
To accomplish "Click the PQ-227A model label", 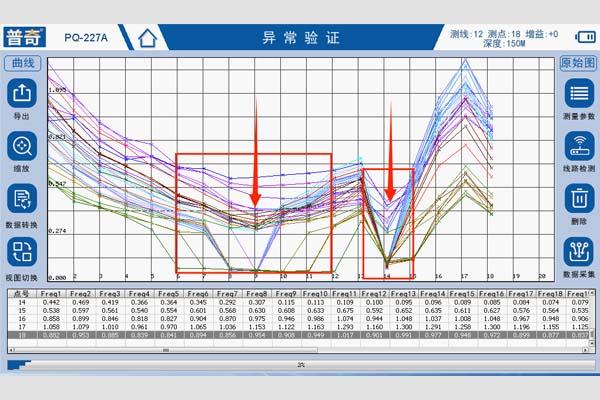I will [x=86, y=38].
